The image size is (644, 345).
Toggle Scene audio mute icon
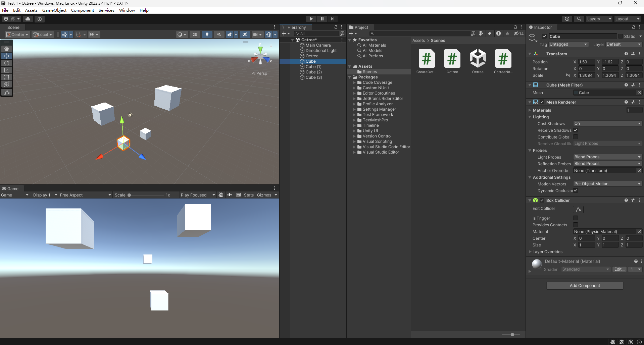219,35
